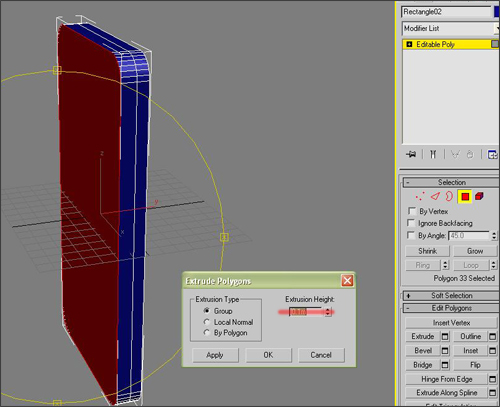The image size is (500, 407).
Task: Click the Bevel button
Action: point(423,351)
